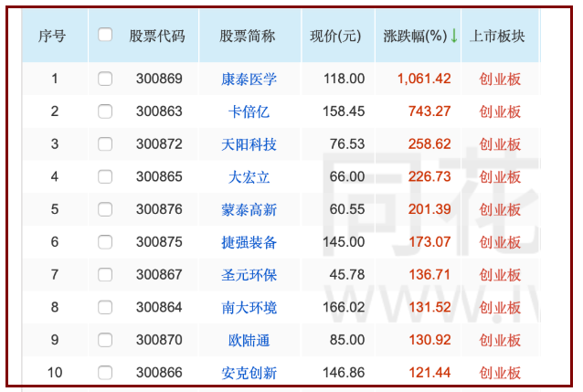The image size is (583, 392).
Task: Select stock code 300864
Action: tap(159, 307)
